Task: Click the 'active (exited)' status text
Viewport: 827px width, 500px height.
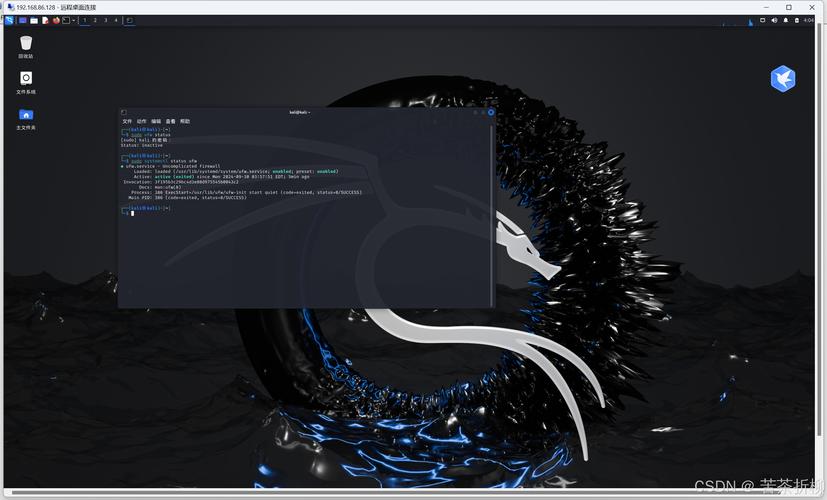Action: 174,177
